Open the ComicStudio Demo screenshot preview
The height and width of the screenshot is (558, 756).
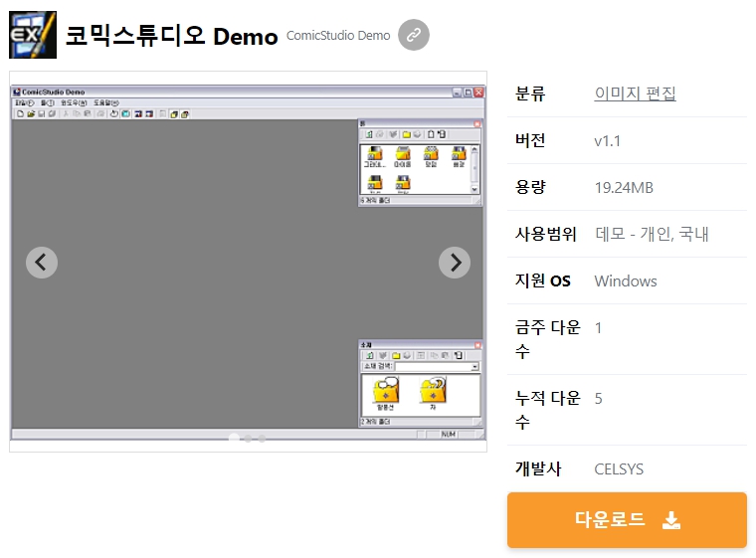[248, 262]
